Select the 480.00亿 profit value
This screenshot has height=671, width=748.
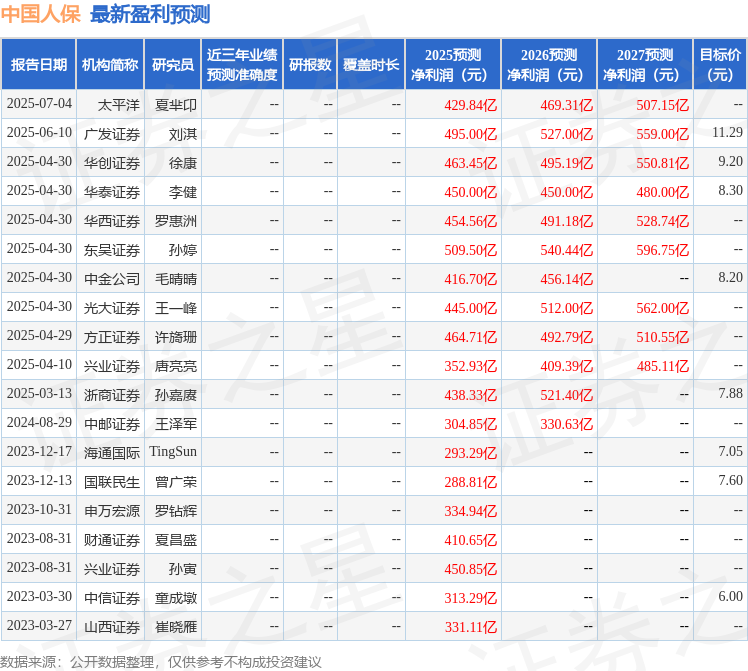tap(663, 192)
